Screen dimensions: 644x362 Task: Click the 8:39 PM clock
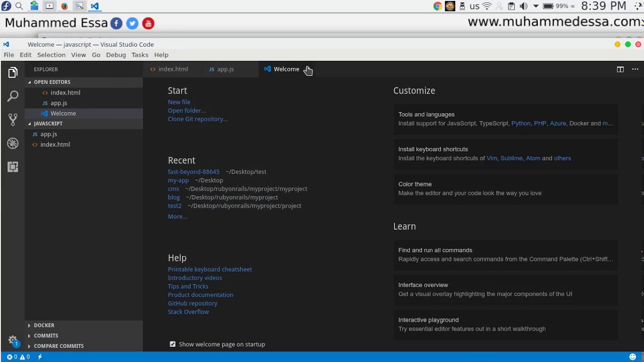tap(603, 6)
